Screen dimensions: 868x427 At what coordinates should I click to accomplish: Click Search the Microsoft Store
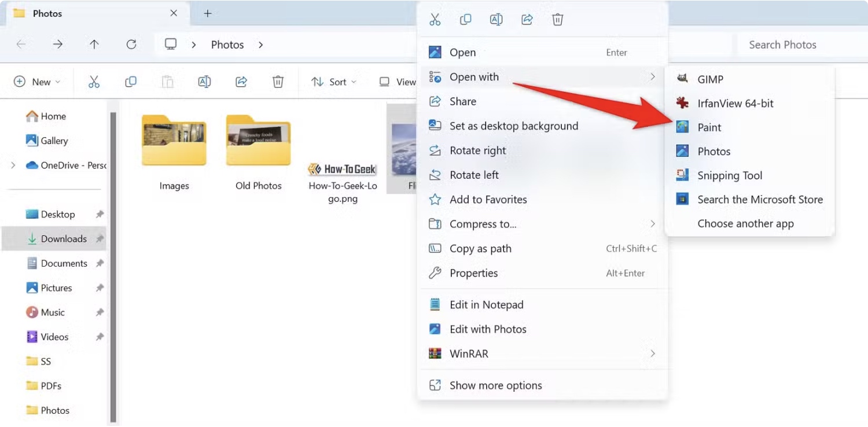[750, 200]
